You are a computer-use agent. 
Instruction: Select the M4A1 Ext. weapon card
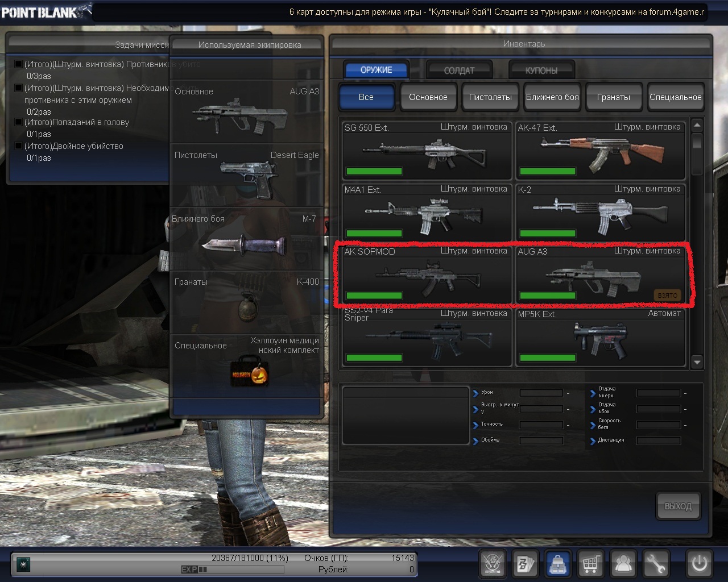(x=427, y=212)
